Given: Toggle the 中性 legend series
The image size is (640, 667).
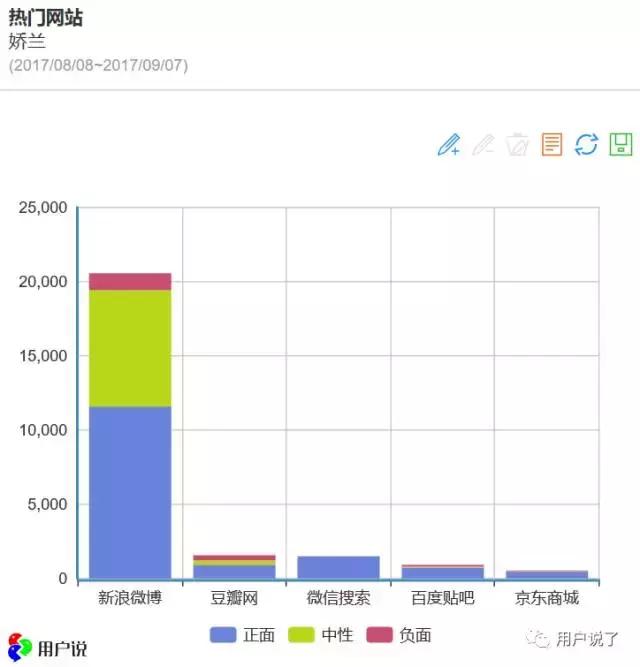Looking at the screenshot, I should (321, 635).
